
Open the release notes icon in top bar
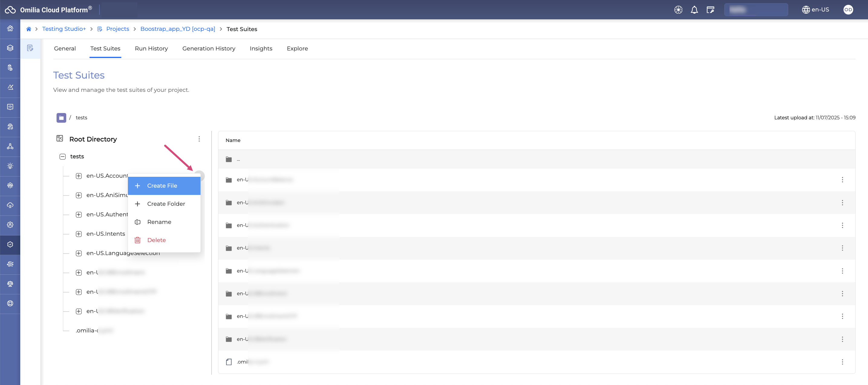click(710, 10)
